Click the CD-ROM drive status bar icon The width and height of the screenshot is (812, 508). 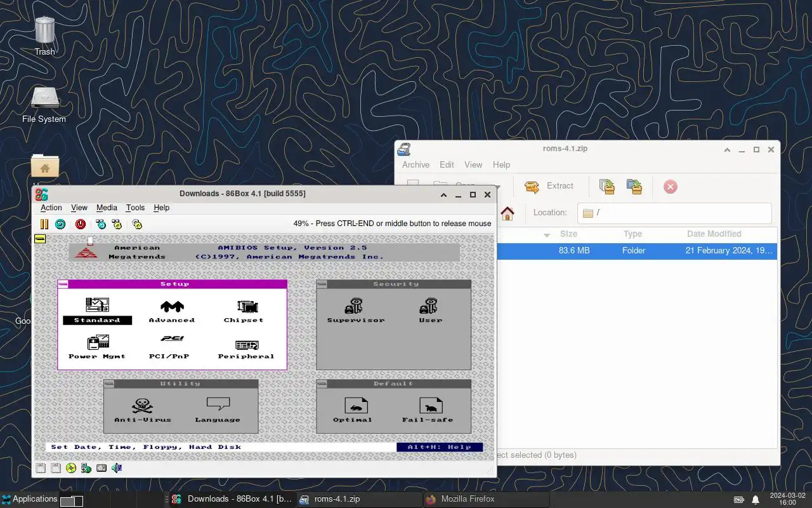click(71, 468)
